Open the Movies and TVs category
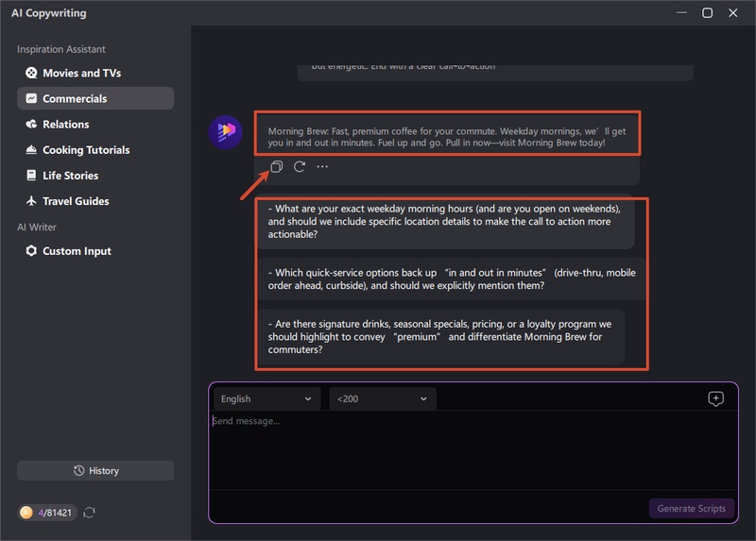This screenshot has height=541, width=756. pyautogui.click(x=95, y=73)
